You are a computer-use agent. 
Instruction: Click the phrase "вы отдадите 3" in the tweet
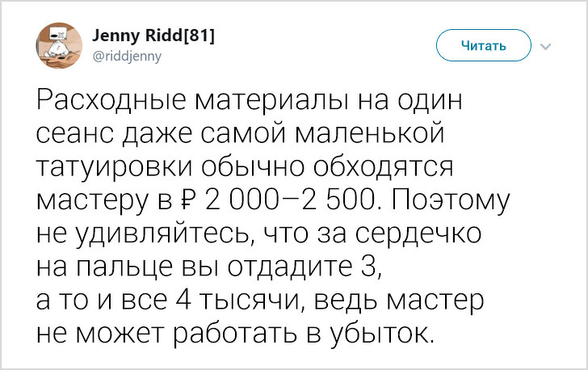pyautogui.click(x=268, y=264)
